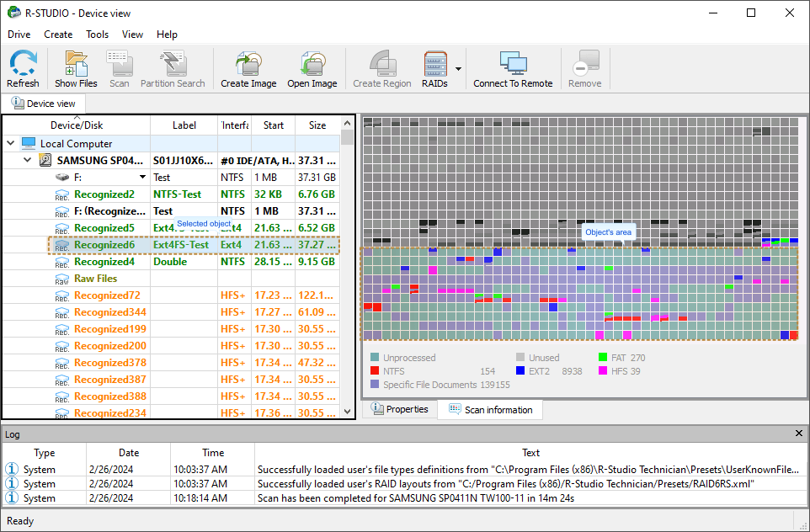Click the Text column header in Log
This screenshot has height=532, width=810.
coord(530,453)
